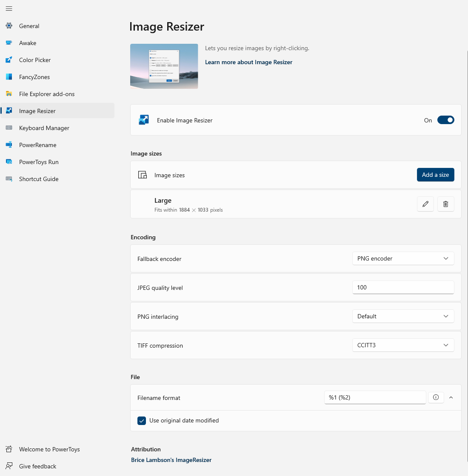Turn off the Enable Image Resizer toggle
The image size is (468, 476).
(445, 120)
